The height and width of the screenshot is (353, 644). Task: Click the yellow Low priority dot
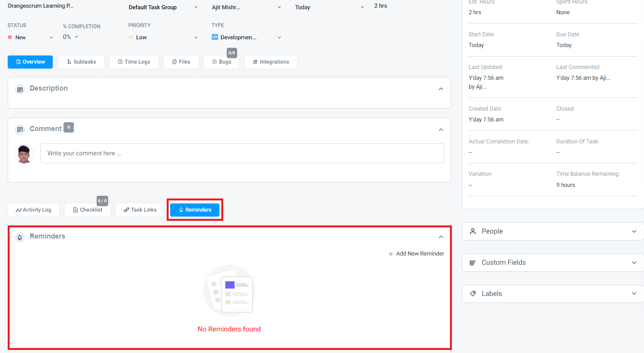[131, 37]
